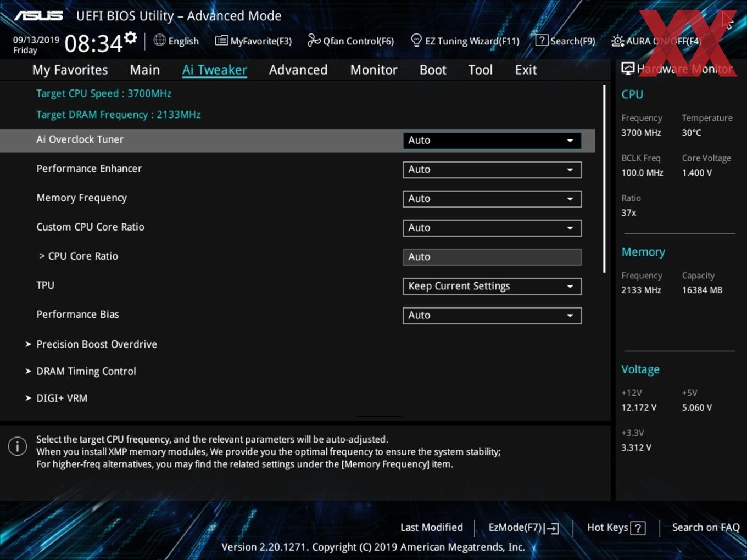
Task: Click the CPU Core Ratio Auto field
Action: click(x=492, y=257)
